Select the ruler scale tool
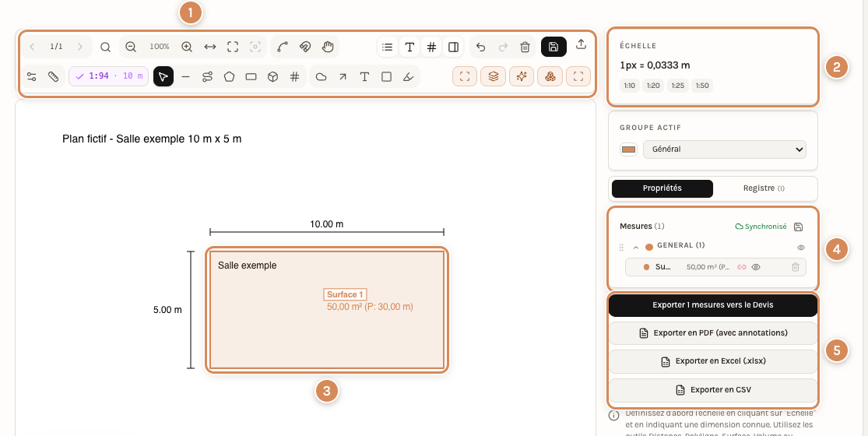 pyautogui.click(x=53, y=77)
